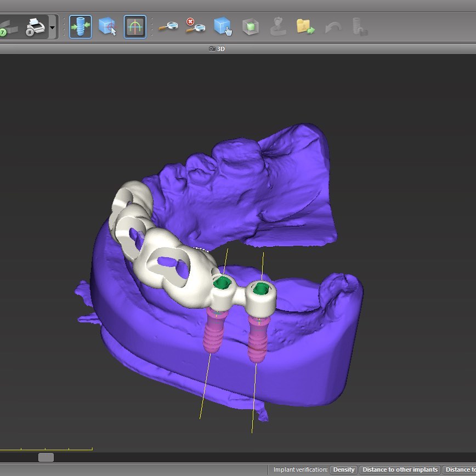Toggle the panoramic curve arch tool
This screenshot has width=476, height=476.
point(135,27)
